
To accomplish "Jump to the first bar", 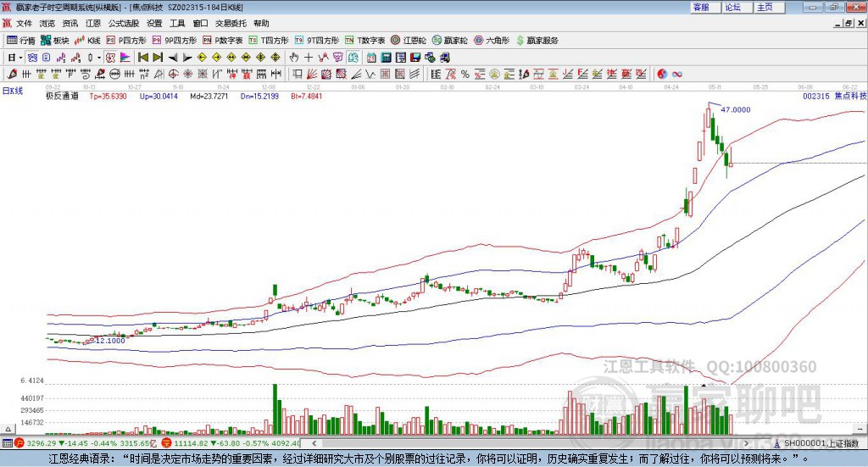I will pos(142,58).
